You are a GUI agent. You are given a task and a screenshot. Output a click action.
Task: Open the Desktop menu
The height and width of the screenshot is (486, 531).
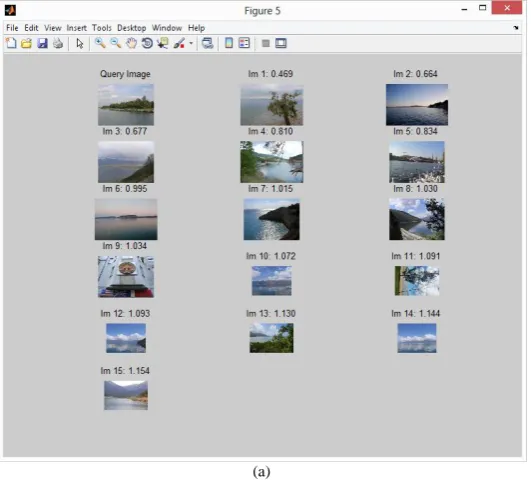tap(132, 28)
